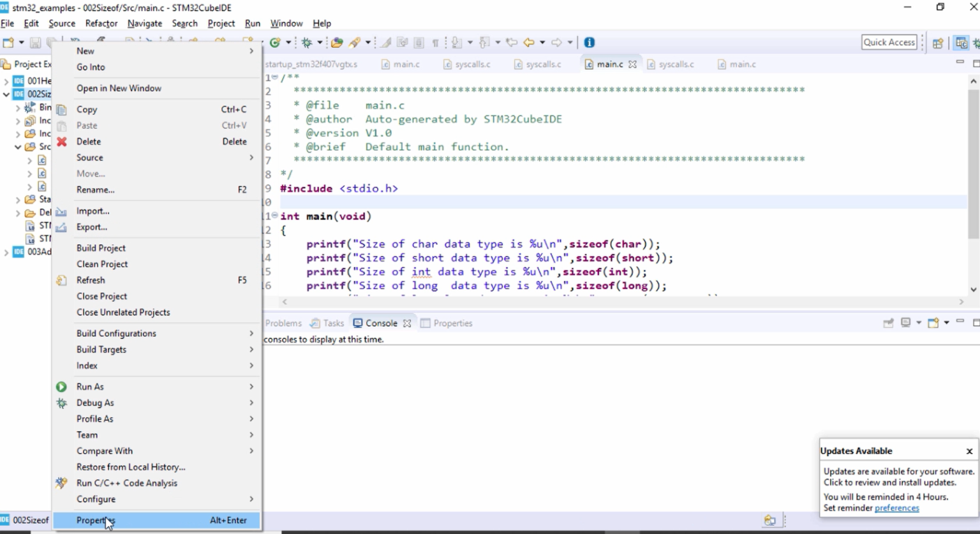Open the startup_stm32f407vgtx.s editor tab
This screenshot has height=534, width=980.
pyautogui.click(x=311, y=64)
